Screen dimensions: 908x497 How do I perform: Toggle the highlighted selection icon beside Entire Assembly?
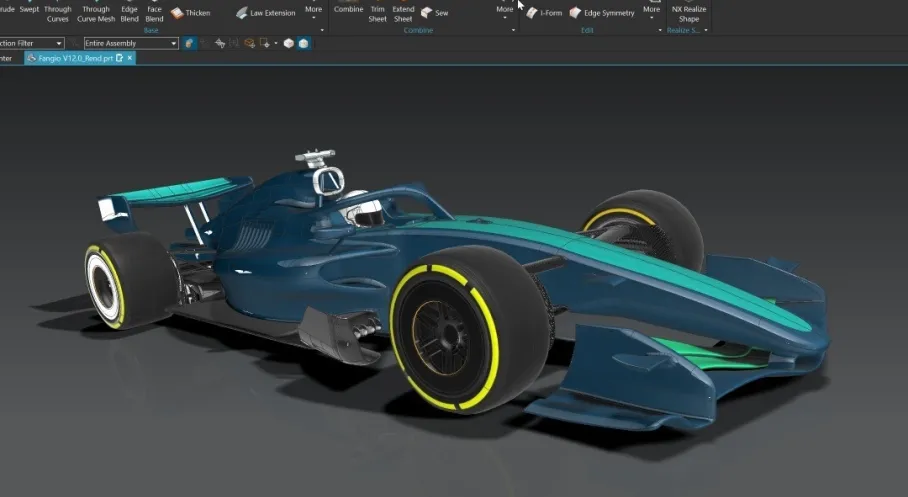pyautogui.click(x=189, y=43)
